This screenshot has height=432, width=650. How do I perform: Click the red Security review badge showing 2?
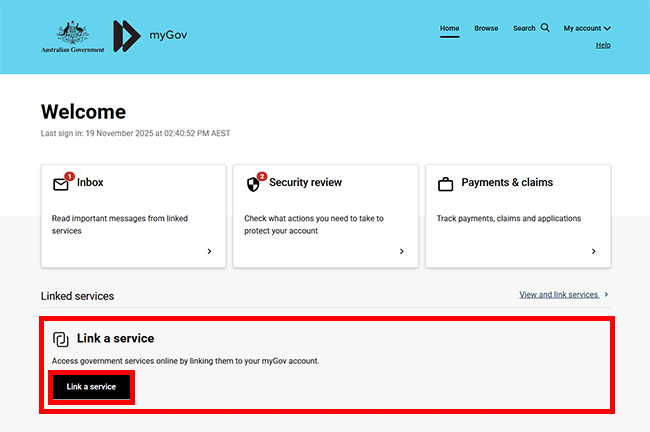[x=262, y=177]
